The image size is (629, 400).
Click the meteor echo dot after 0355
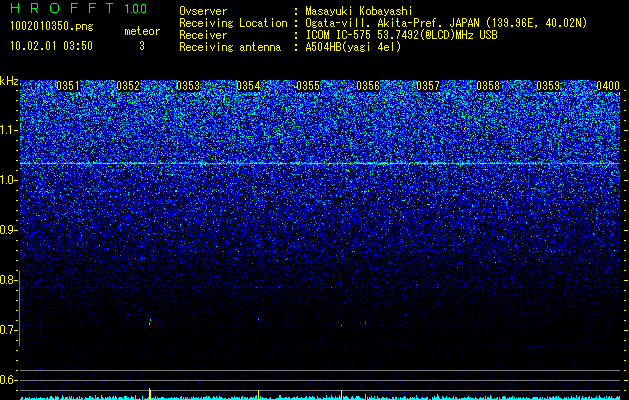point(341,325)
